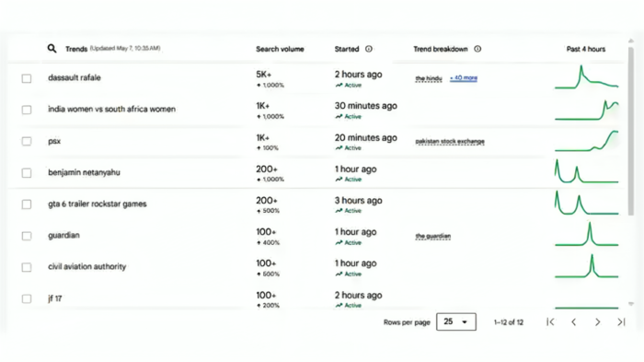Open the benjamin netanyahu sparkline chart
This screenshot has height=362, width=644.
[x=587, y=171]
